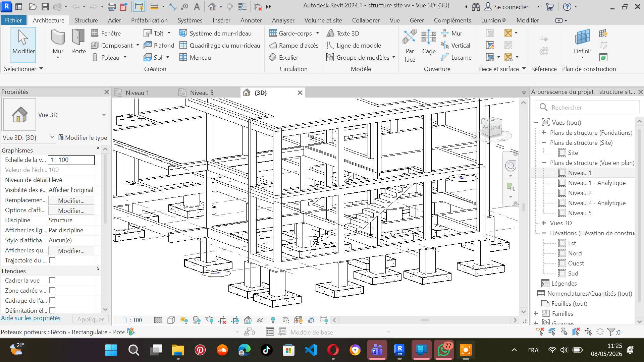Expand the Groupe de modèles dropdown
This screenshot has width=644, height=362.
click(394, 57)
